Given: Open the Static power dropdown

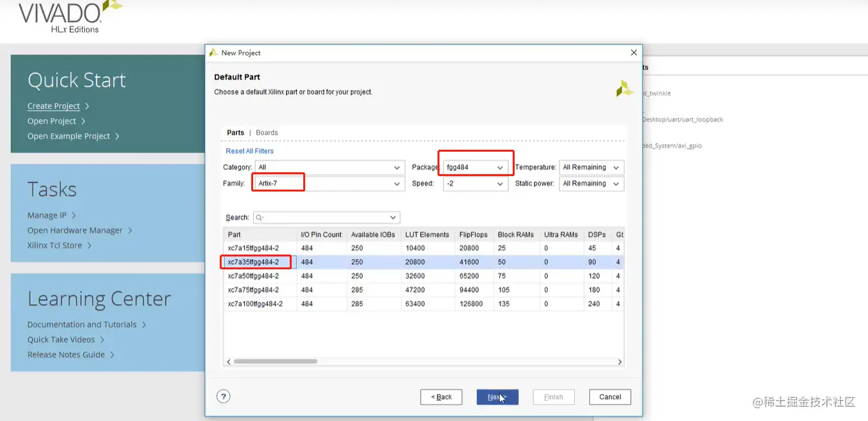Looking at the screenshot, I should coord(591,183).
